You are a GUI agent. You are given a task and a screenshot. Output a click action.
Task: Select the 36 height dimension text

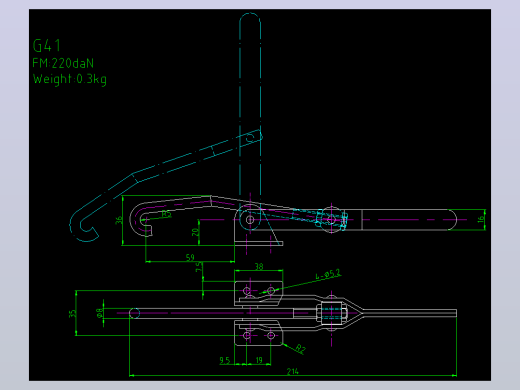[x=119, y=220]
